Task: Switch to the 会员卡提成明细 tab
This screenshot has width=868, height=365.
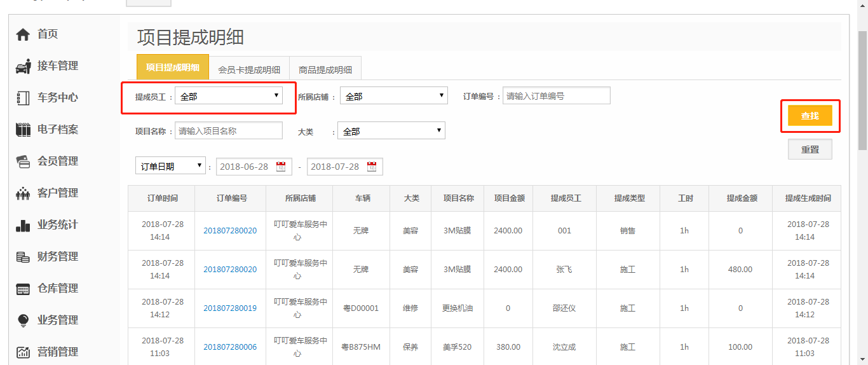Action: pos(249,69)
